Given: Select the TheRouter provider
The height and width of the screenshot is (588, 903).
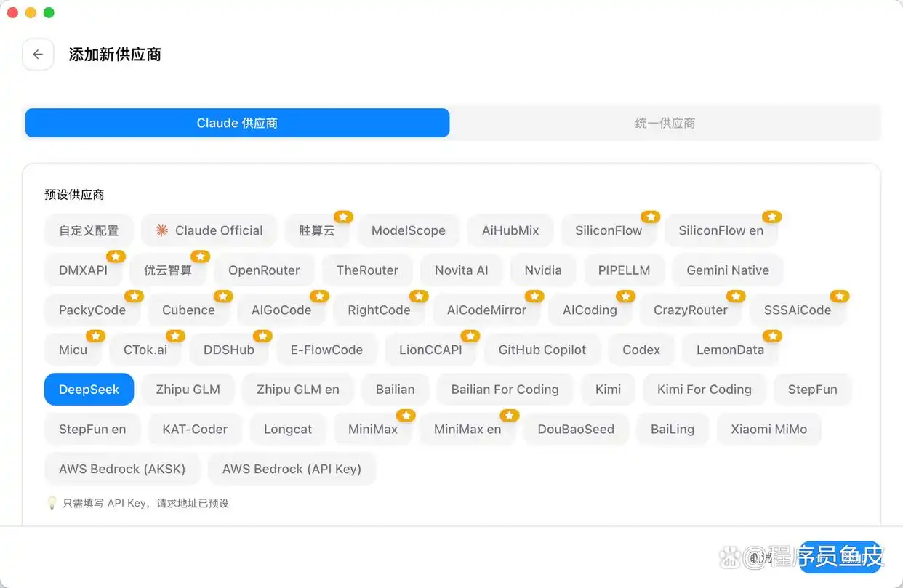Looking at the screenshot, I should [367, 270].
